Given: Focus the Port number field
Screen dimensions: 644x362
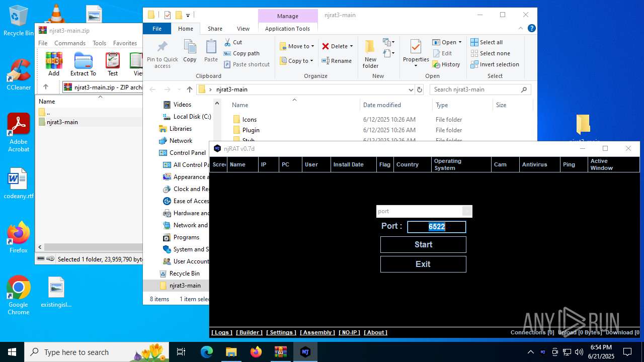Looking at the screenshot, I should 437,227.
